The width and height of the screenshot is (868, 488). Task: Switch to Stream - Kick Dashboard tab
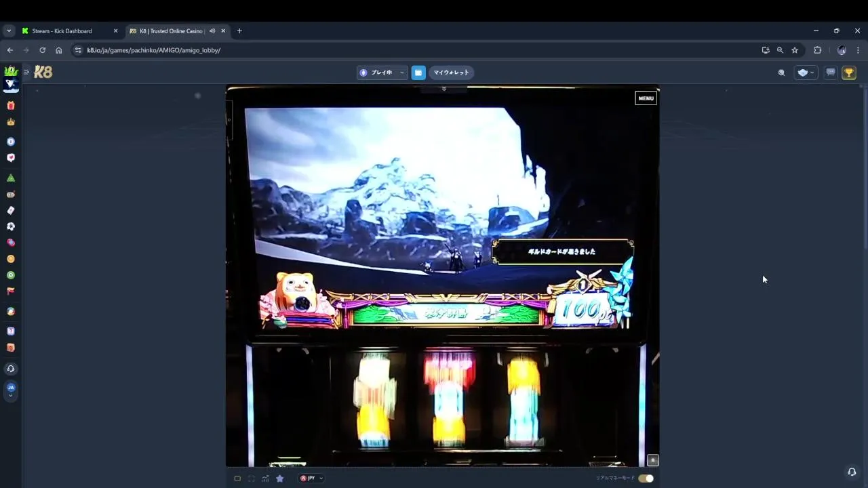pos(69,30)
